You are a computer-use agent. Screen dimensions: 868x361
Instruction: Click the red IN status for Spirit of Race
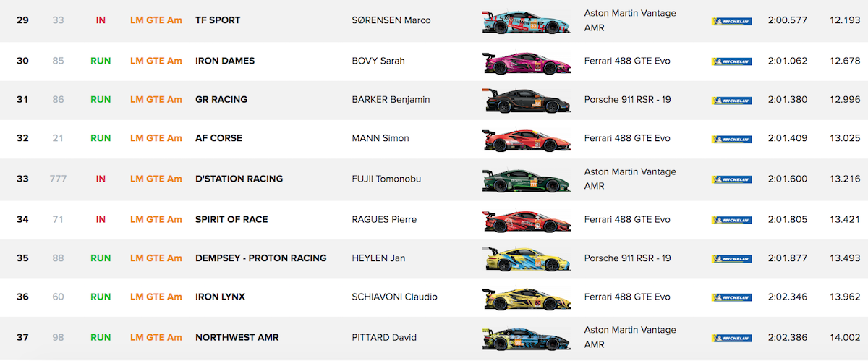(x=101, y=220)
